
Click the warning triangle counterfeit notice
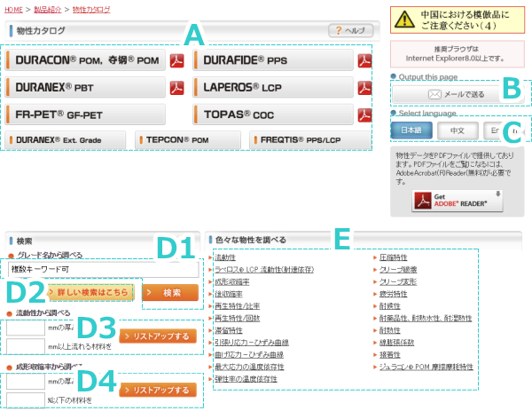(458, 20)
